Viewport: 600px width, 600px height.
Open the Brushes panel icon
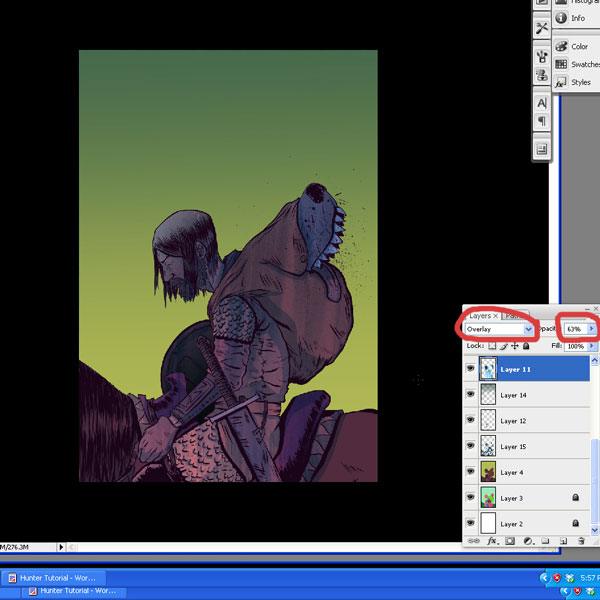coord(542,56)
